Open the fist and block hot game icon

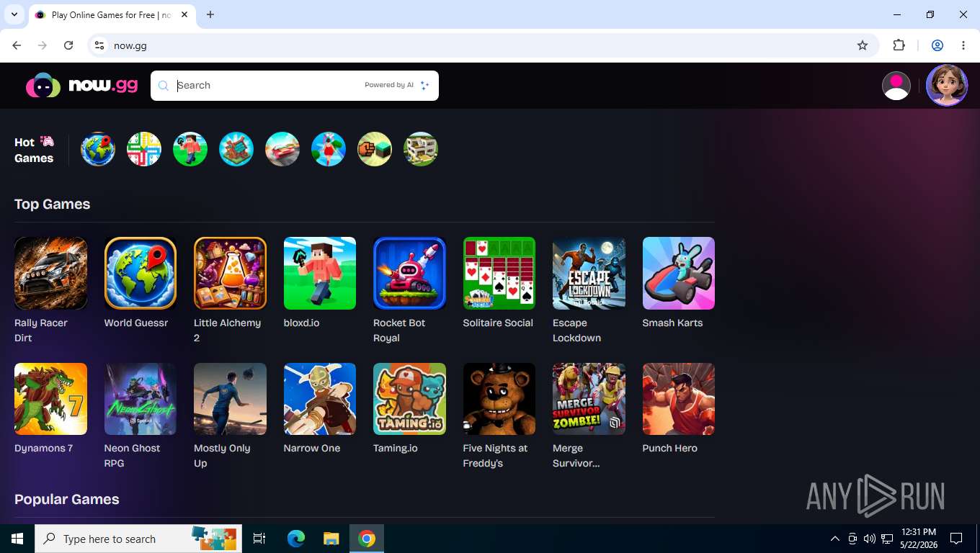pyautogui.click(x=375, y=149)
